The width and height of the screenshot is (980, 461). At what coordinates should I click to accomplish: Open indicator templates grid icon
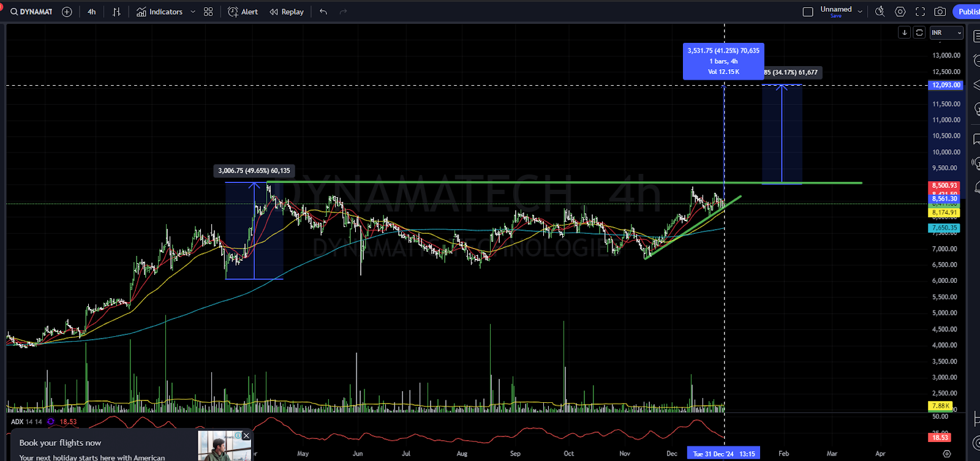coord(208,12)
